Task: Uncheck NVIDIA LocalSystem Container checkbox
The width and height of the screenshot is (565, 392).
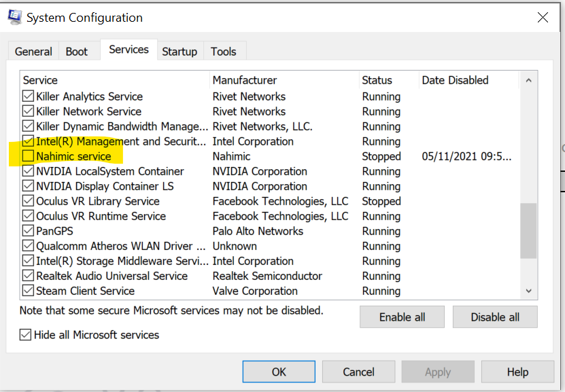Action: click(28, 171)
